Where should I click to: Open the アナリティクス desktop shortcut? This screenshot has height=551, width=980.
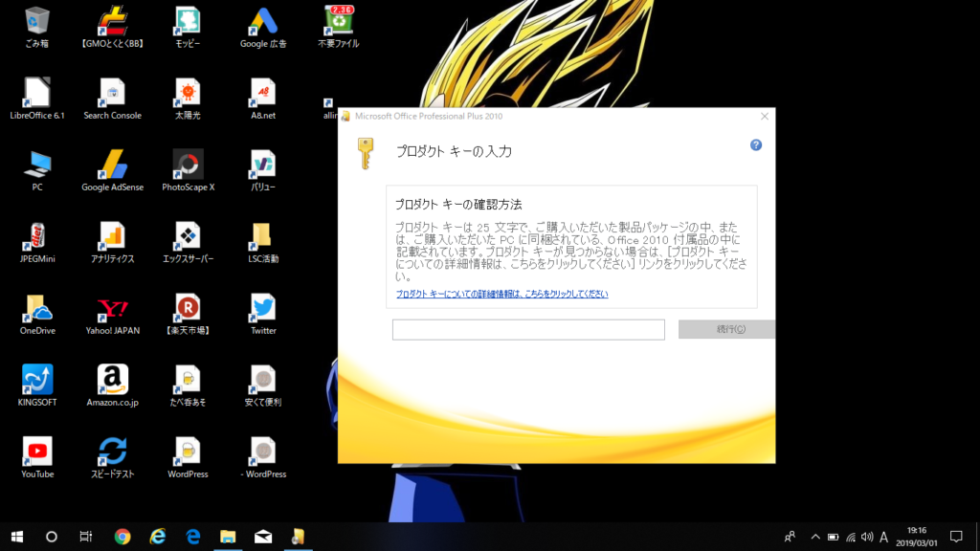(113, 242)
